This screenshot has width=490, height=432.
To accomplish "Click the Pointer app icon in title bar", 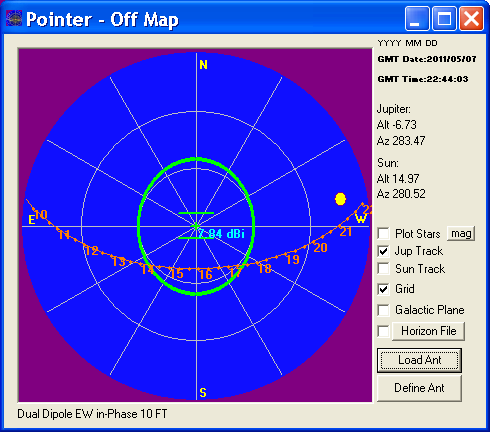I will 14,18.
